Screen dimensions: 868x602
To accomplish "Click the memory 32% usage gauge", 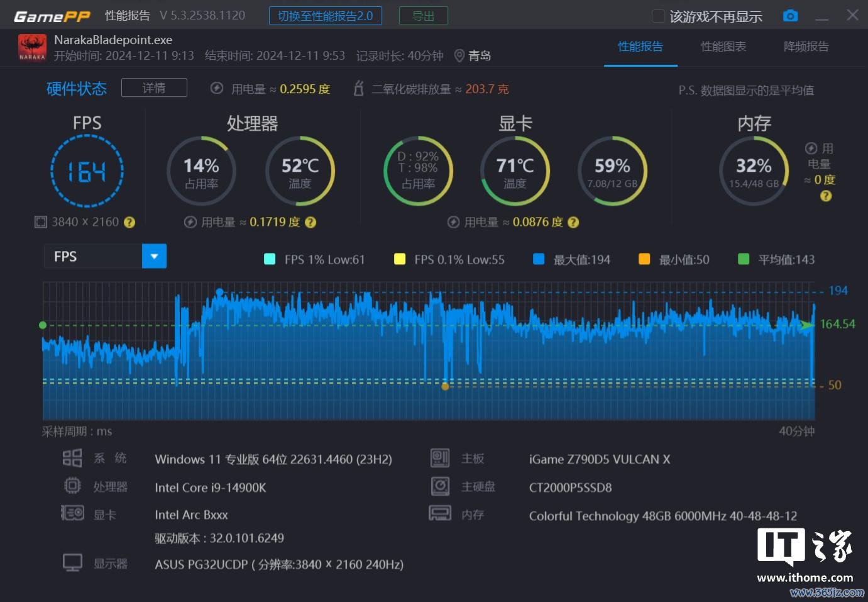I will click(x=754, y=170).
